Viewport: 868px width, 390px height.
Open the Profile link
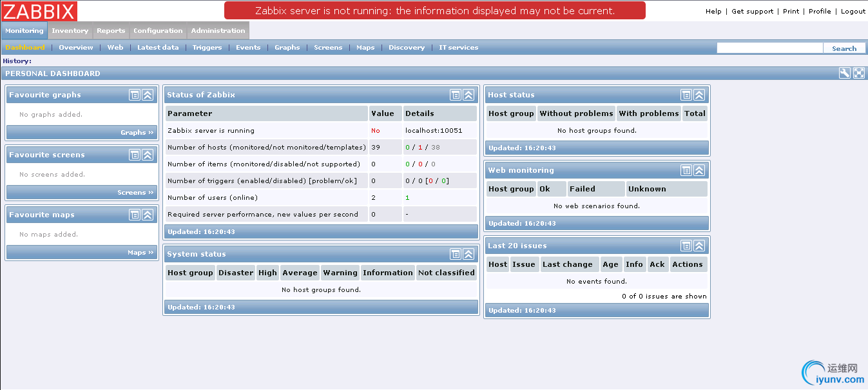pyautogui.click(x=820, y=12)
